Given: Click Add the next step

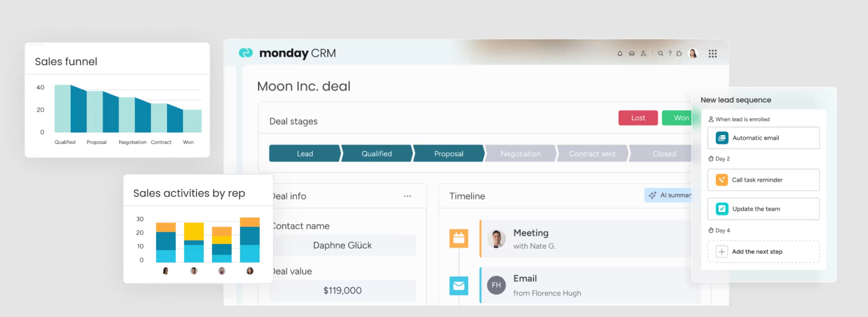Looking at the screenshot, I should 764,252.
